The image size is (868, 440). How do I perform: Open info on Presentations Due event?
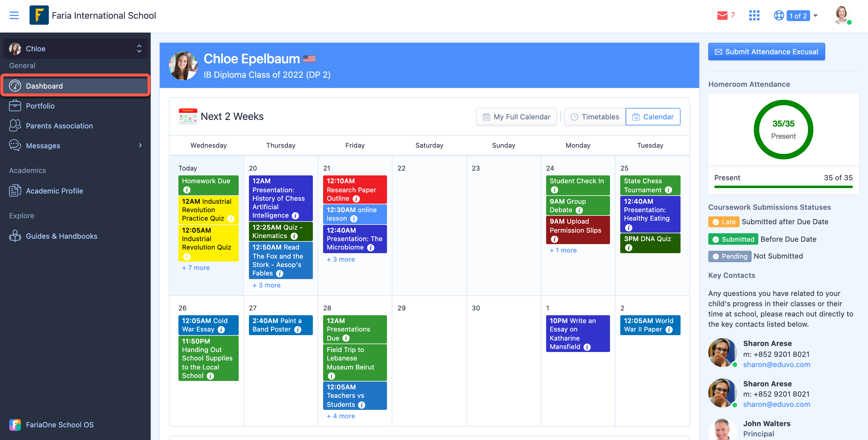(x=346, y=338)
